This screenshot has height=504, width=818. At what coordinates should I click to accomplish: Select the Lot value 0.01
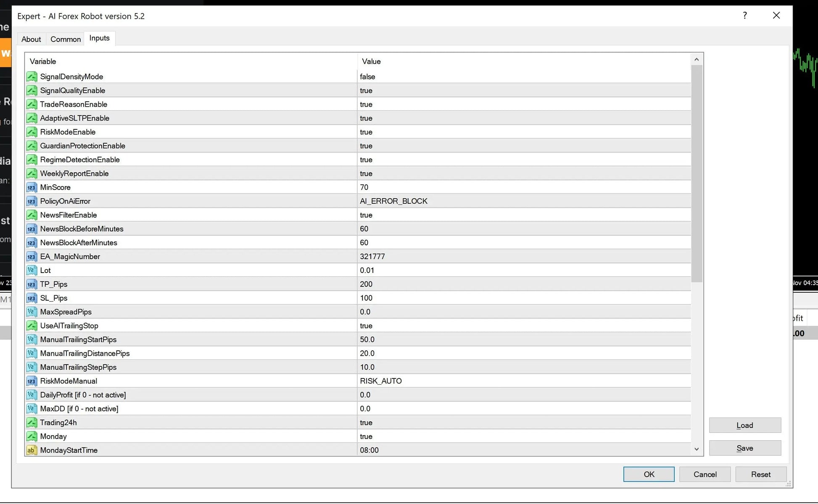coord(367,270)
